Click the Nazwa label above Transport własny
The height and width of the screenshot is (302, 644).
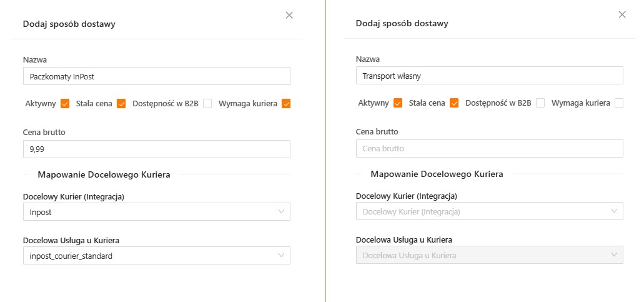tap(367, 59)
